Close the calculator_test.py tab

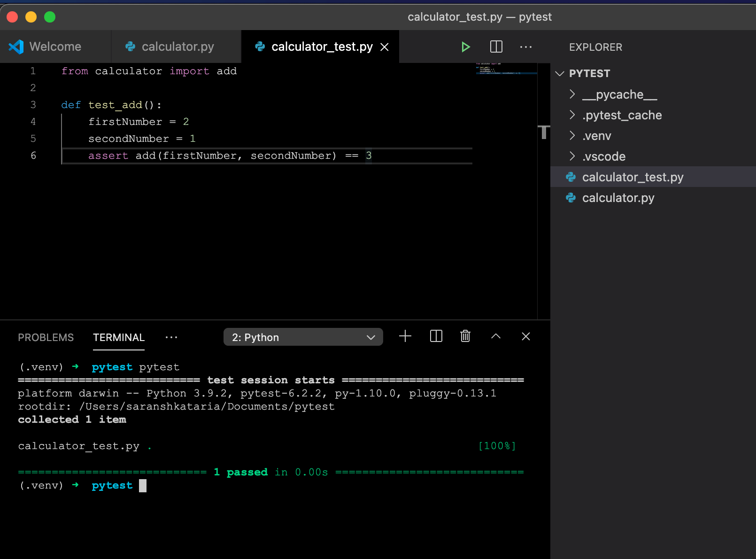pos(385,47)
